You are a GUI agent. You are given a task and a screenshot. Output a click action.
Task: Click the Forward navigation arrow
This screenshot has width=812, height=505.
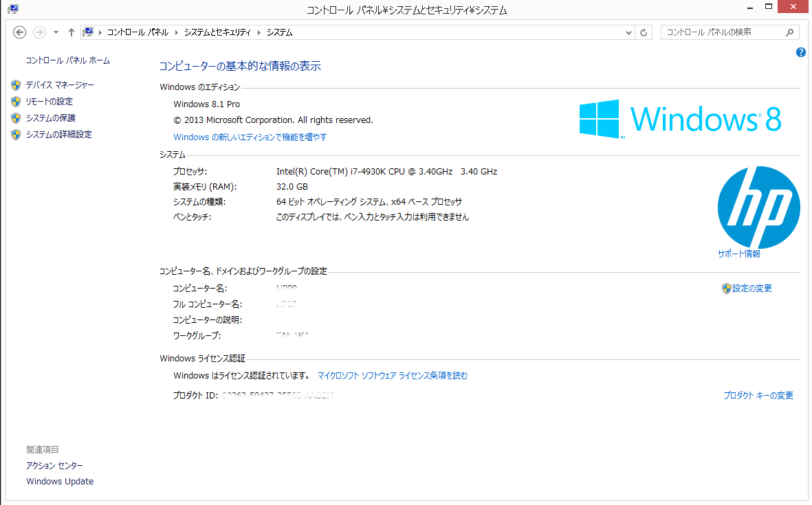click(39, 32)
